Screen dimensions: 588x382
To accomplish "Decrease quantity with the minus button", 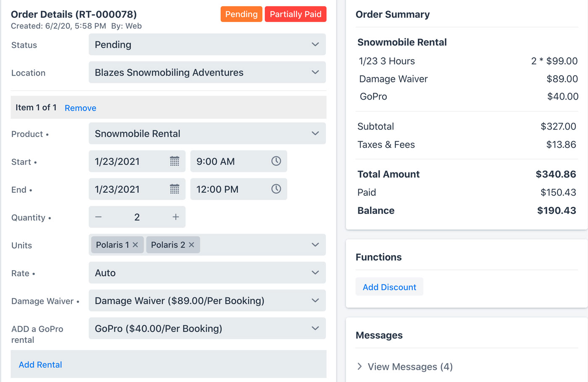I will click(x=98, y=217).
